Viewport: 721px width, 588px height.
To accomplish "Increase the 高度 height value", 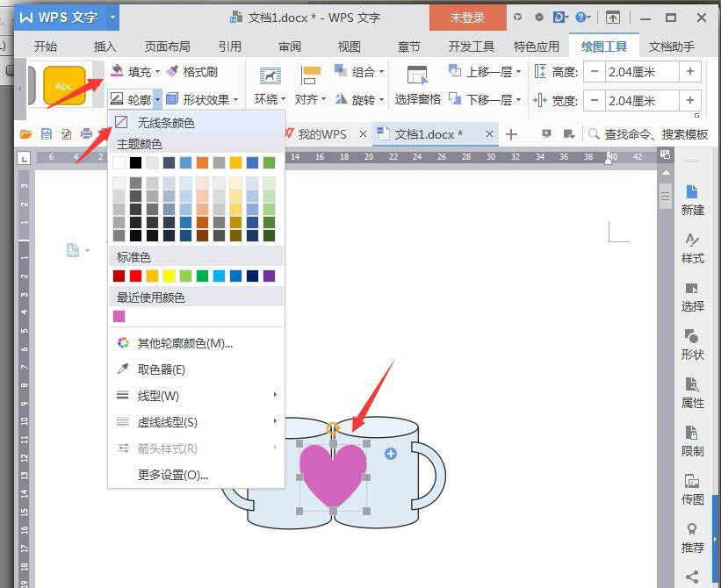I will click(x=689, y=72).
